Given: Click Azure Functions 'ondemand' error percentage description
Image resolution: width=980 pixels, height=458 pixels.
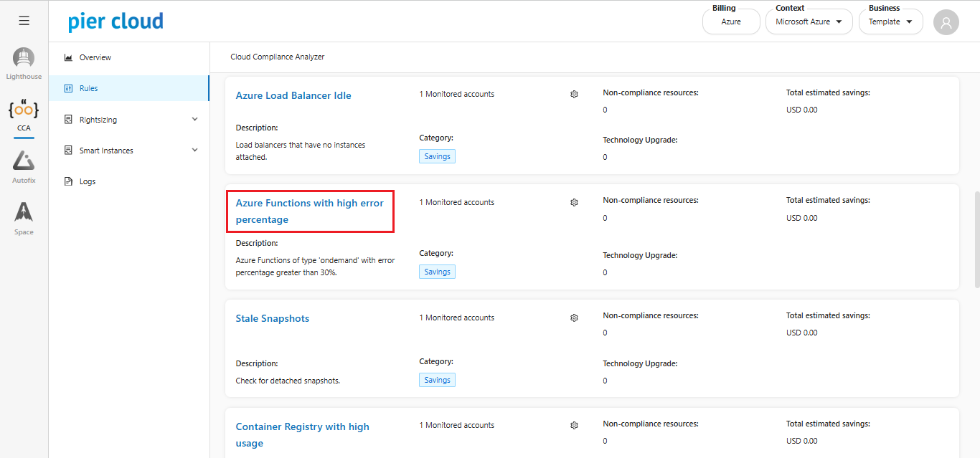Looking at the screenshot, I should pyautogui.click(x=316, y=266).
